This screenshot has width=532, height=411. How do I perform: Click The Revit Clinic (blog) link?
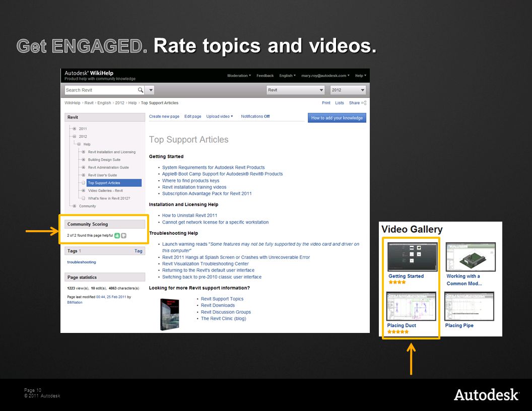pos(223,318)
